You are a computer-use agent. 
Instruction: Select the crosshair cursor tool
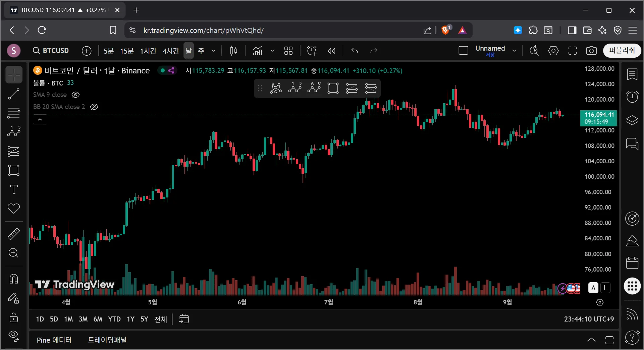pos(14,75)
